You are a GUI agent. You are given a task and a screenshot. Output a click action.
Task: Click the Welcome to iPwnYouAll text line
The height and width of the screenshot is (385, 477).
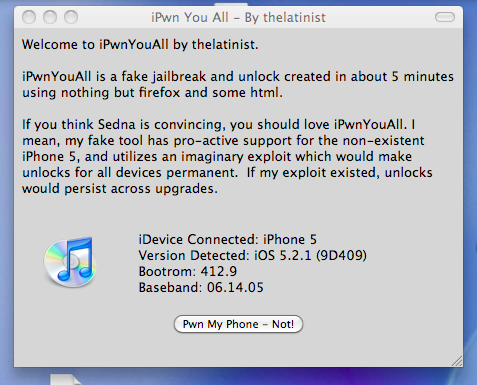[140, 44]
